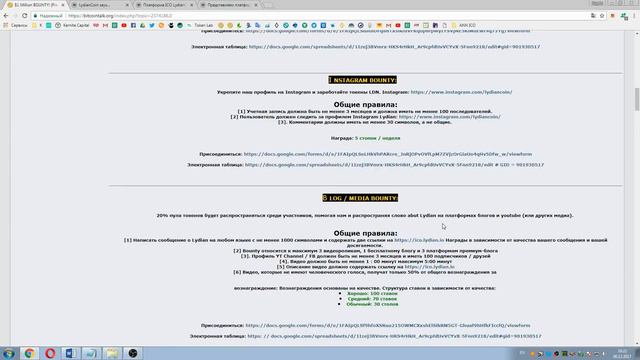
Task: Open the ico.lydian.io link in blog rule 1
Action: pyautogui.click(x=419, y=240)
